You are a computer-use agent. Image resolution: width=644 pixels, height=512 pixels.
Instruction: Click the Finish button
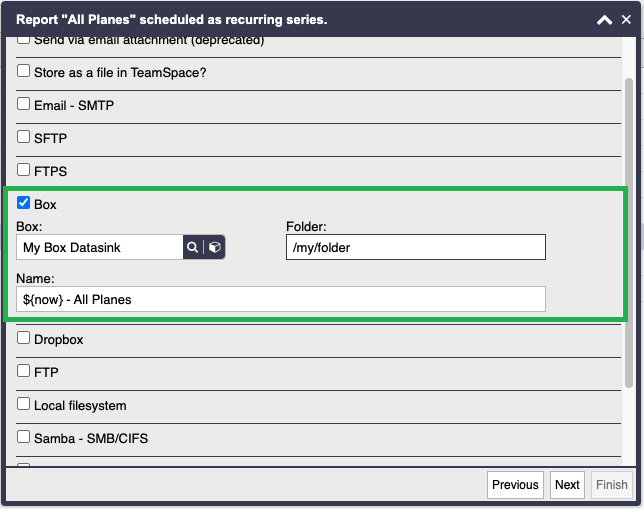pyautogui.click(x=611, y=485)
